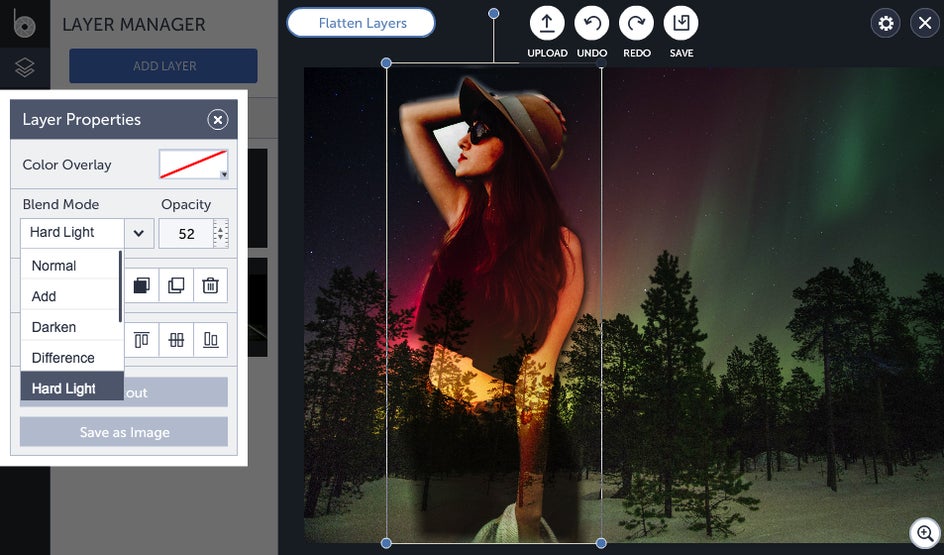Click the Hard Light blend mode field

pos(72,233)
